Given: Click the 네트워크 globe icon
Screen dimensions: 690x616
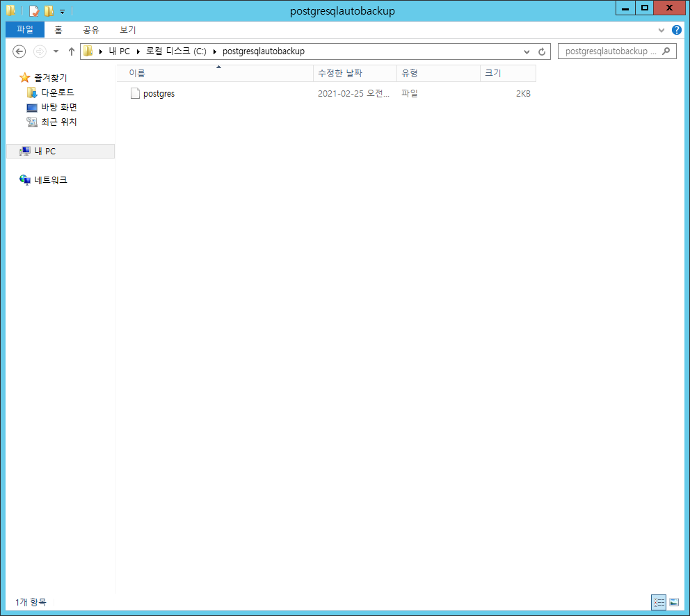Looking at the screenshot, I should click(24, 179).
